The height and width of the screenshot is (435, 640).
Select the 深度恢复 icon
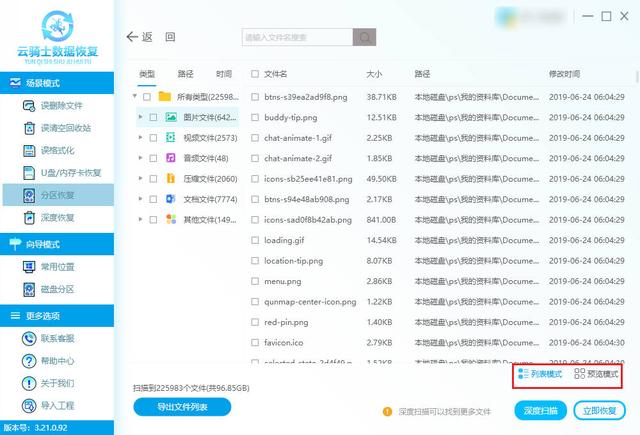click(29, 218)
